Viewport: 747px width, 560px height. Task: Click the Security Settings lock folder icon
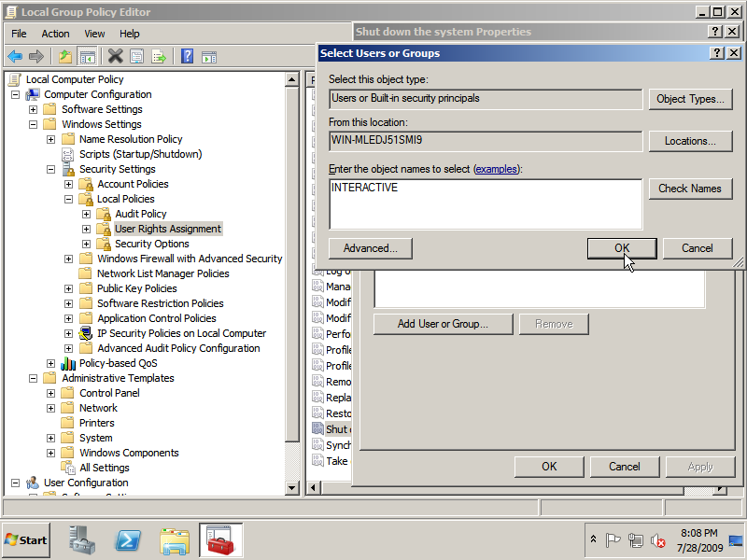tap(68, 169)
